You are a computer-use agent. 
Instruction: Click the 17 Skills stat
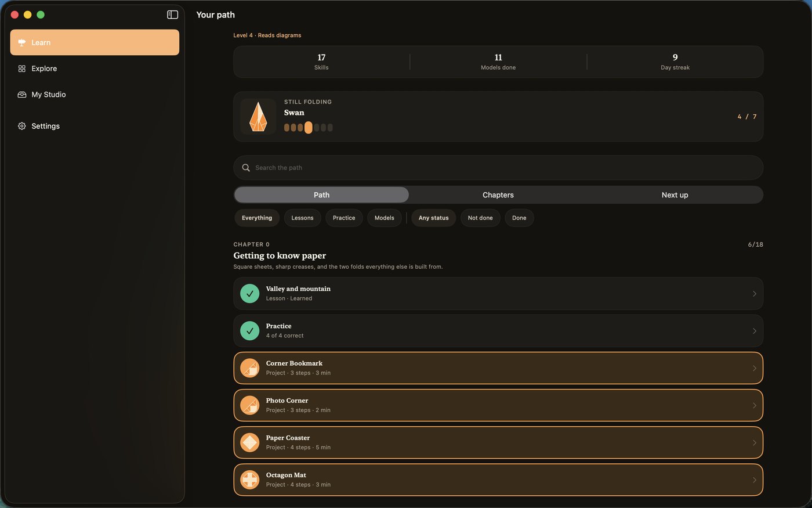321,62
